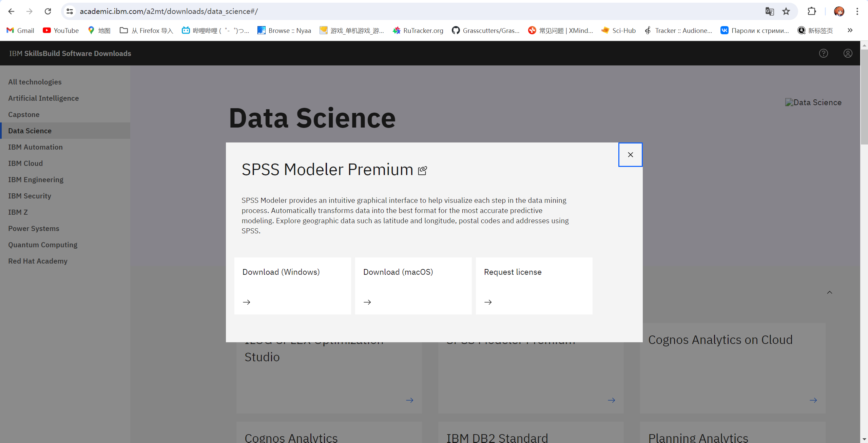
Task: Bookmark this page with star icon
Action: pos(786,11)
